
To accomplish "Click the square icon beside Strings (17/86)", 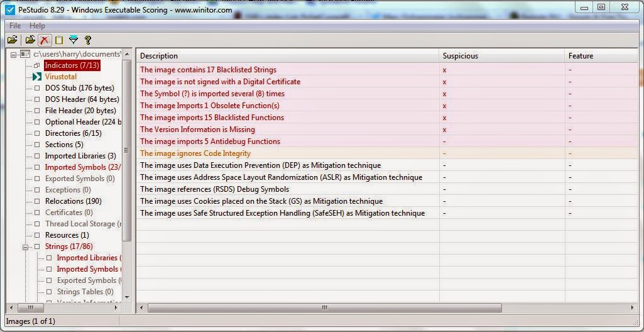I will (x=37, y=246).
